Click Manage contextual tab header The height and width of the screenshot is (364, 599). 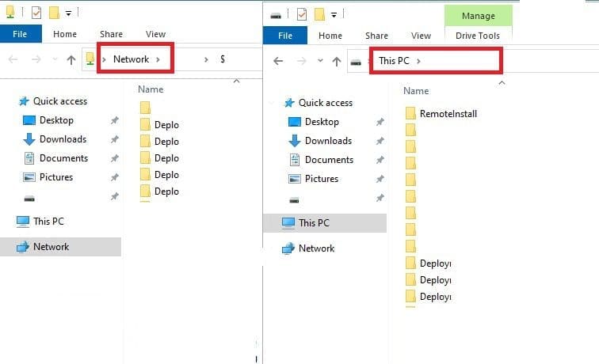tap(479, 16)
